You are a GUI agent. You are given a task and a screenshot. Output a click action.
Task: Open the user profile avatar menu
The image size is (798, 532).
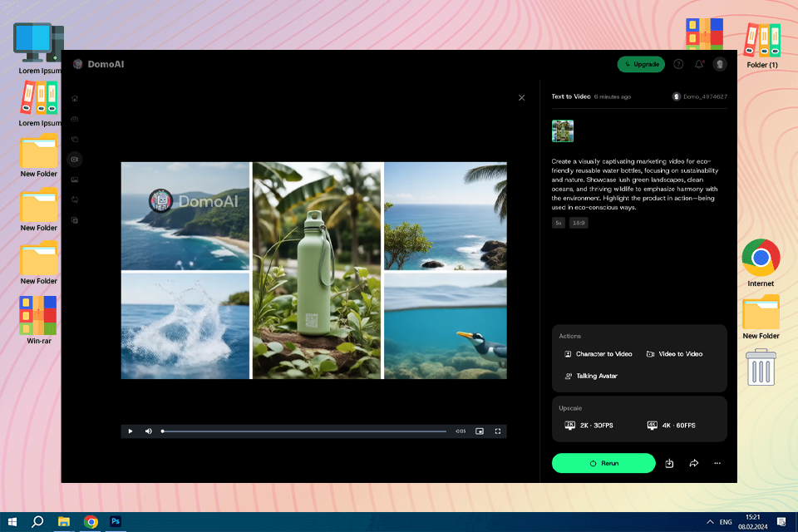coord(720,64)
